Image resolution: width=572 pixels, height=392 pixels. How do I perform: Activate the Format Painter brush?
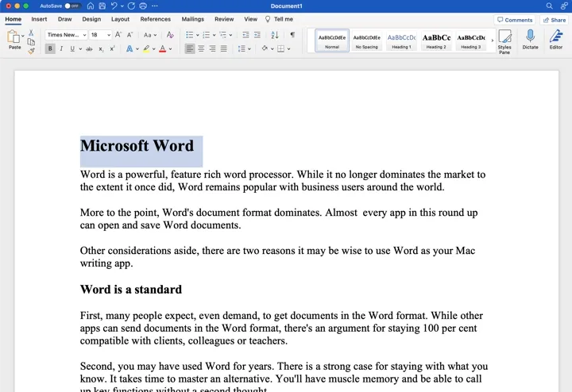[x=31, y=51]
